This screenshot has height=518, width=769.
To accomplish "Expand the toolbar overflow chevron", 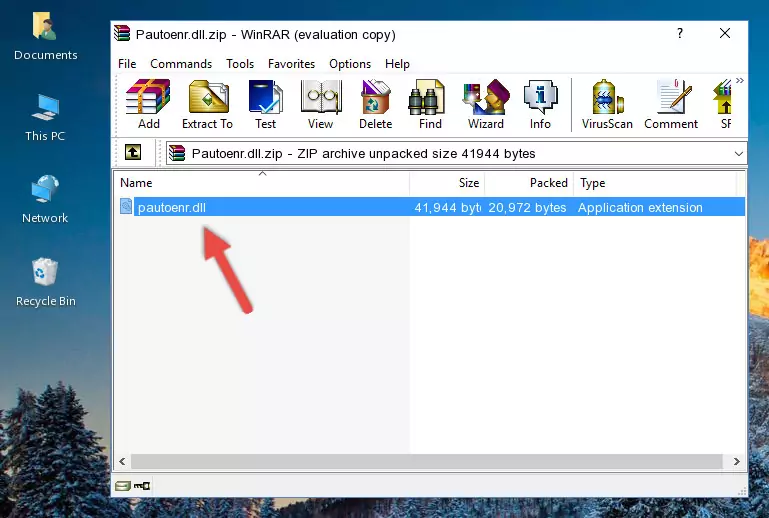I will click(740, 80).
